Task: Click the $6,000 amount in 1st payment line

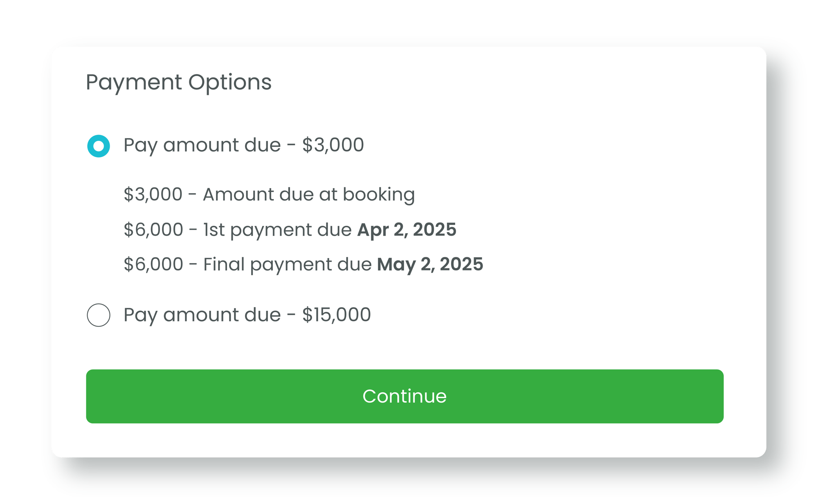Action: click(x=153, y=229)
